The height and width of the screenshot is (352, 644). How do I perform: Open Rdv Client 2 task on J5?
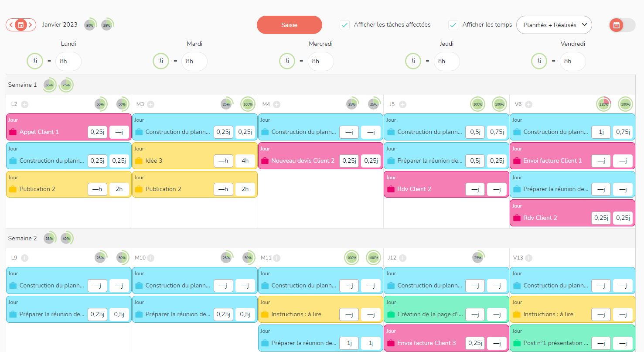(x=446, y=184)
